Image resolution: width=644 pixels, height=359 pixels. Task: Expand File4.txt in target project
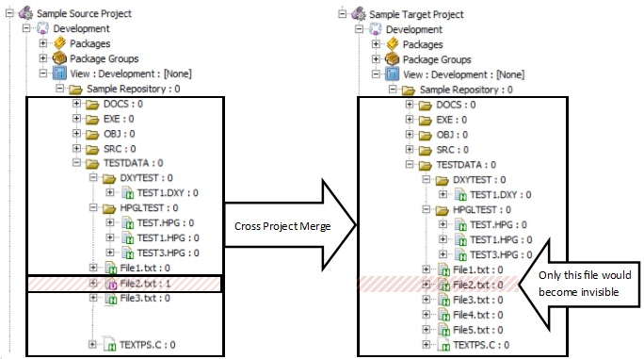(x=426, y=315)
